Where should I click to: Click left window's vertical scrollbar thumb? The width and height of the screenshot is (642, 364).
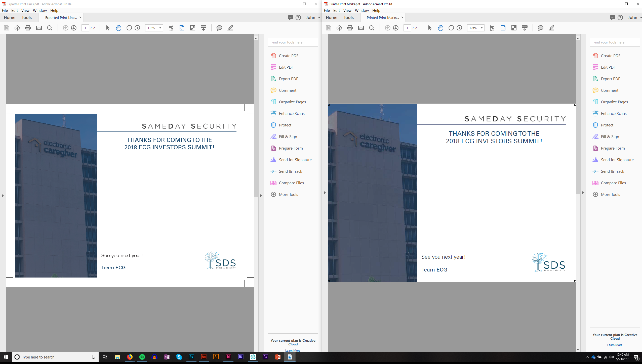256,118
